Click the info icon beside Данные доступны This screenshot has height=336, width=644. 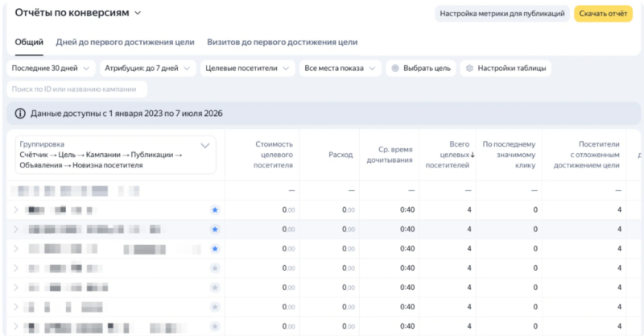click(20, 114)
